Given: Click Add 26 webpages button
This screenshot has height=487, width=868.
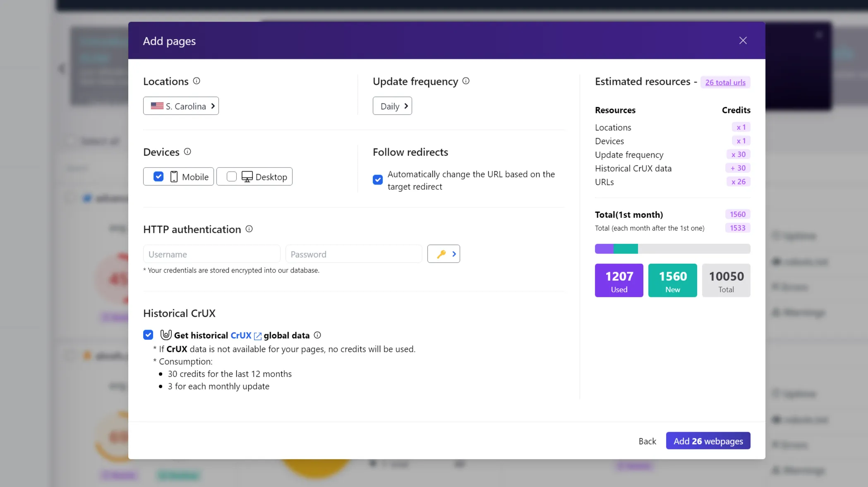Looking at the screenshot, I should [708, 441].
